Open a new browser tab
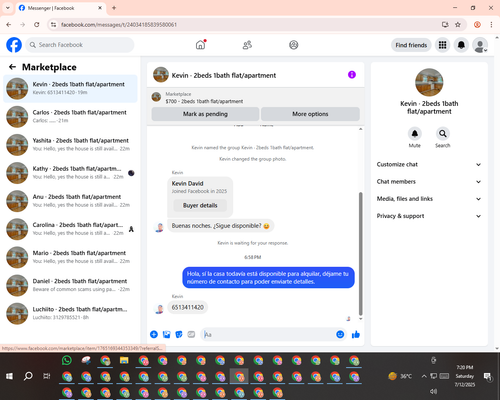The image size is (500, 400). [x=114, y=8]
